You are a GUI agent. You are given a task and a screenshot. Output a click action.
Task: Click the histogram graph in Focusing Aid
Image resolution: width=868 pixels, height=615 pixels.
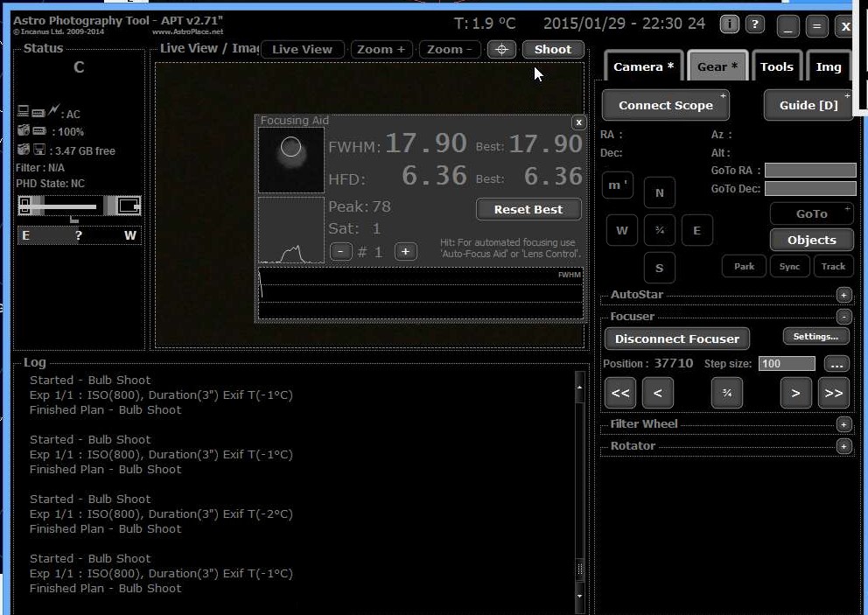[x=291, y=230]
